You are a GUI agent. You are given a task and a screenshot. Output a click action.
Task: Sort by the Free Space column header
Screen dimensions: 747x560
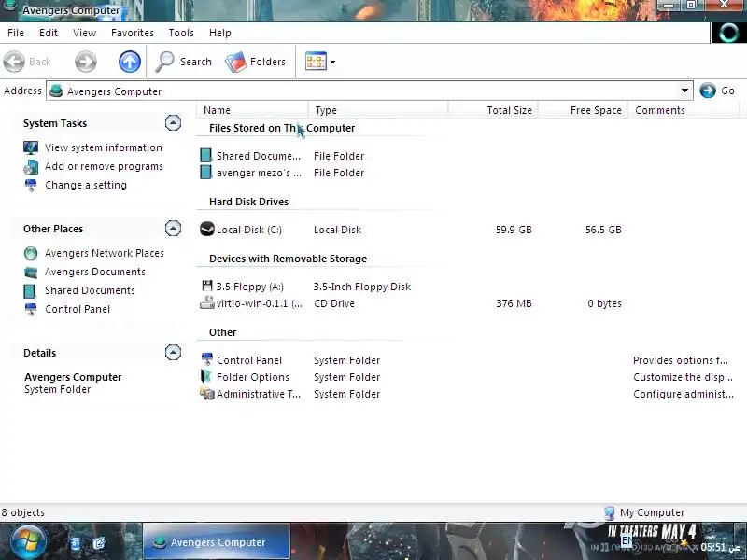tap(583, 110)
